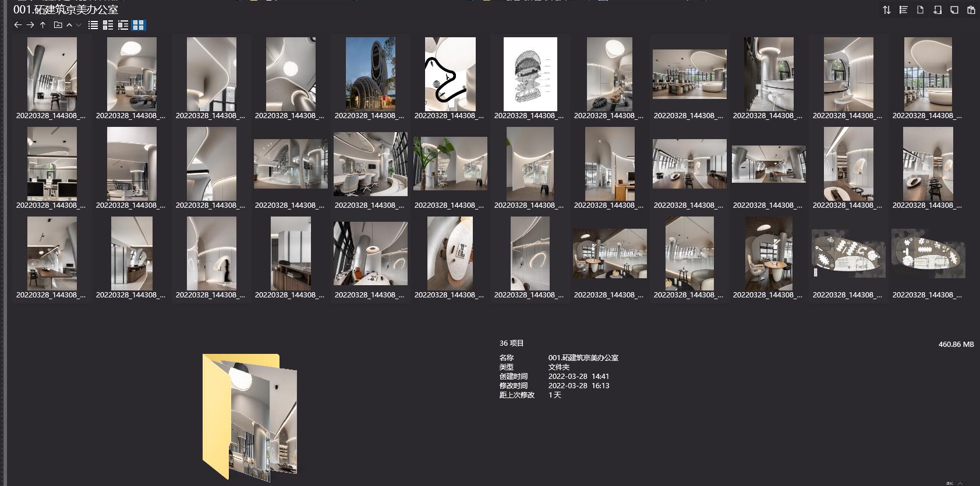Click the '1 天' since-last-modified value
This screenshot has height=486, width=980.
(x=554, y=395)
